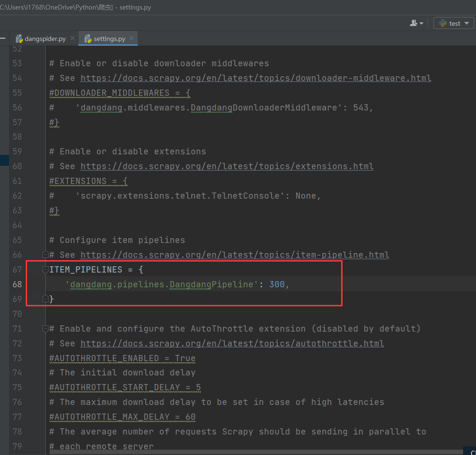476x455 pixels.
Task: Click the #EXTENSIONS = { commented line
Action: [x=88, y=181]
